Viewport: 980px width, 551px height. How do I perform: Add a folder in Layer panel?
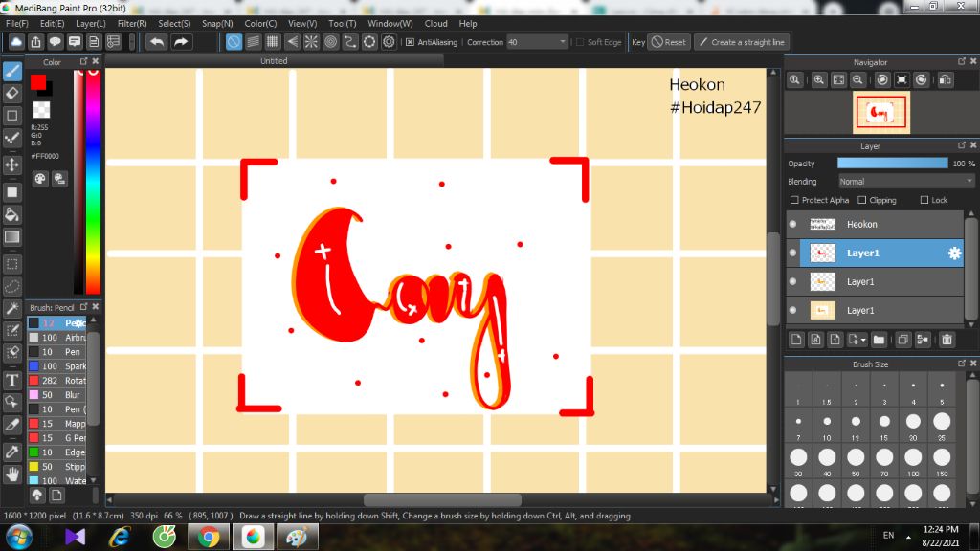coord(879,340)
